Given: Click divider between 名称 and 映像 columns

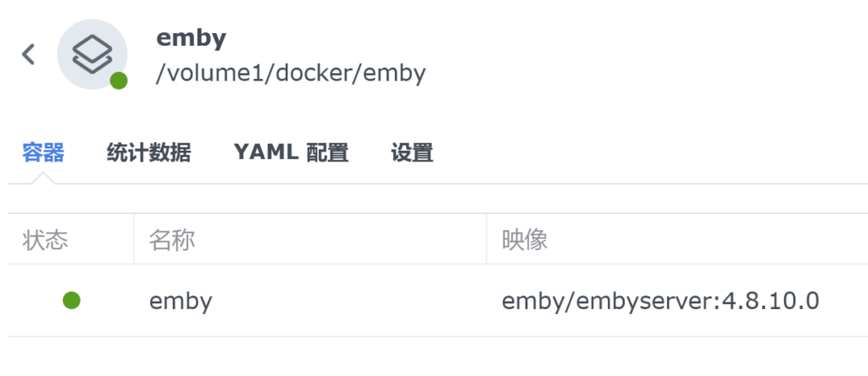Looking at the screenshot, I should click(487, 240).
